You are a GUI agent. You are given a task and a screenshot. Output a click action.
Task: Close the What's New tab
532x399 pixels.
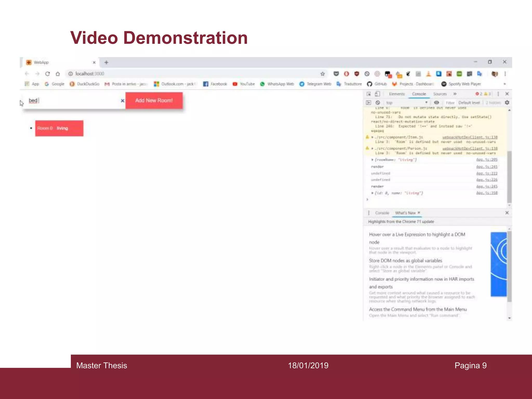coord(419,213)
